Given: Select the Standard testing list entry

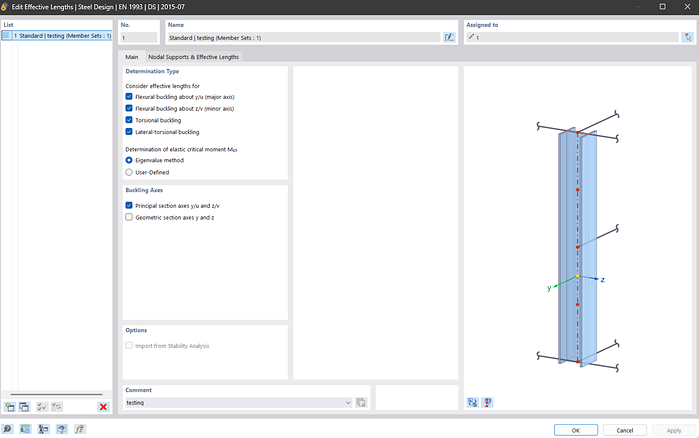Looking at the screenshot, I should pos(55,36).
